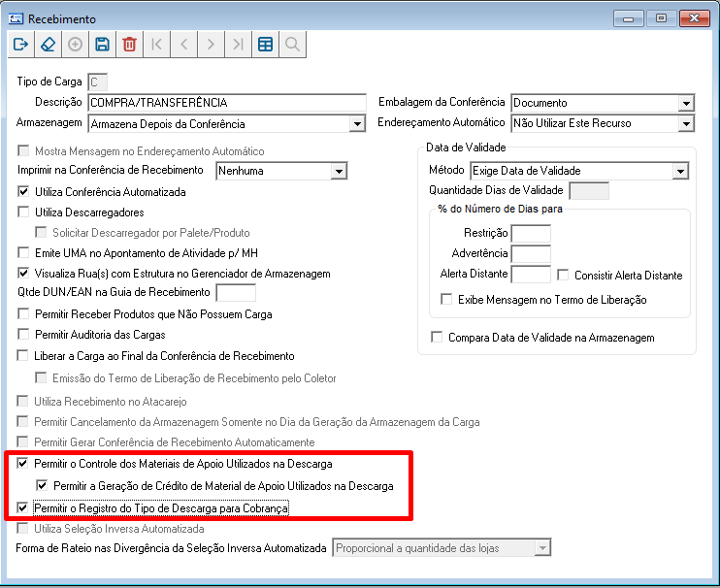Click the add new record plus icon
Viewport: 720px width, 588px height.
(x=75, y=45)
